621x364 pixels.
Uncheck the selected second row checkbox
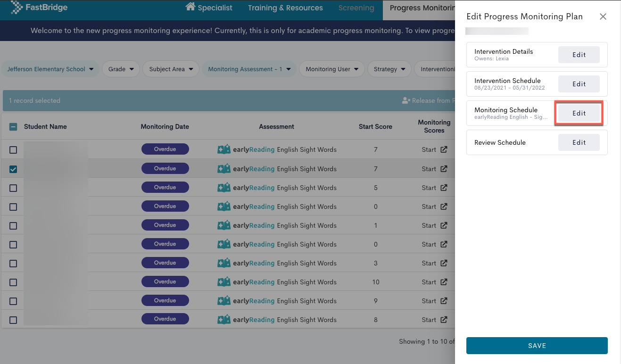[13, 169]
